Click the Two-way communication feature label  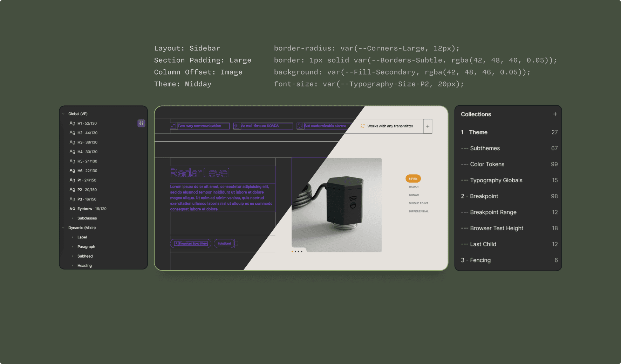199,126
